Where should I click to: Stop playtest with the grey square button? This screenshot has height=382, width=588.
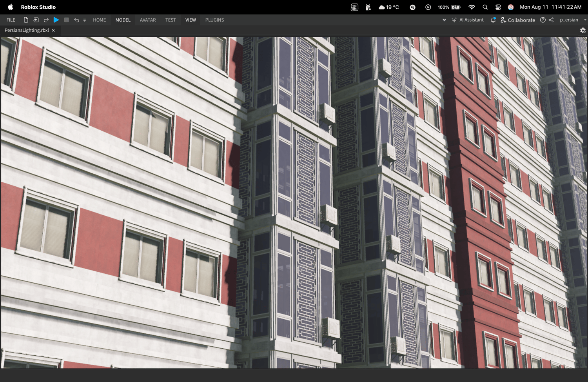(x=67, y=20)
